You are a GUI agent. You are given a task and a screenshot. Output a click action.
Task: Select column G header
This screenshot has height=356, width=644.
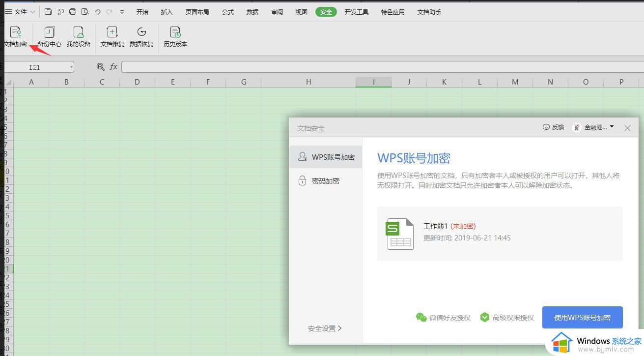click(x=243, y=82)
